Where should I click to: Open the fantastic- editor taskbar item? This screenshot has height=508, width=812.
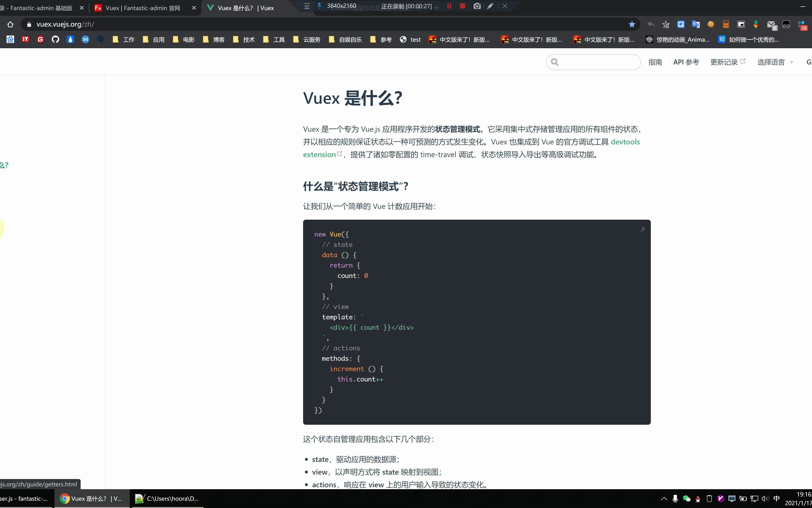pos(26,499)
